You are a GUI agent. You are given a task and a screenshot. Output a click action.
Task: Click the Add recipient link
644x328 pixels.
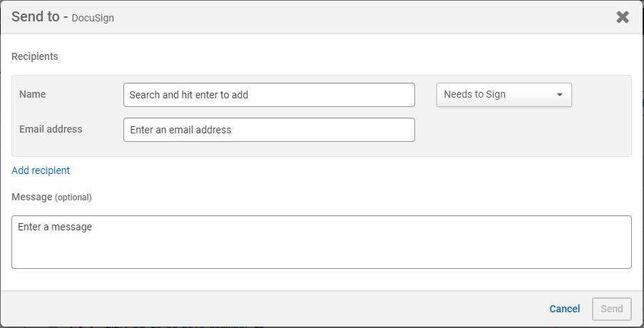41,170
